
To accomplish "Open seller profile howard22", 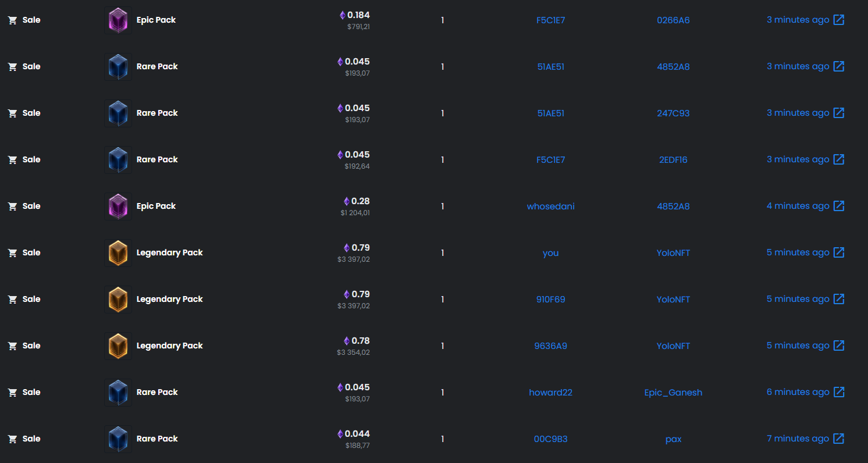I will click(x=550, y=392).
